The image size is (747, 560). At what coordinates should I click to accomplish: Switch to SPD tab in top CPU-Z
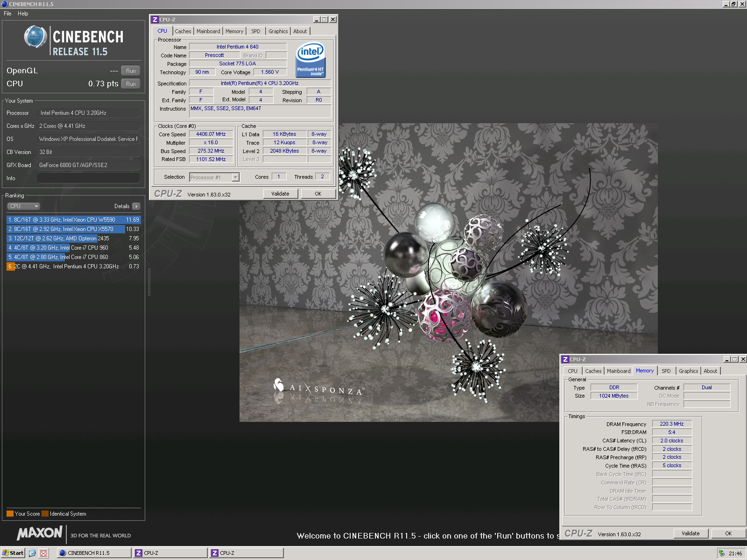pyautogui.click(x=256, y=31)
